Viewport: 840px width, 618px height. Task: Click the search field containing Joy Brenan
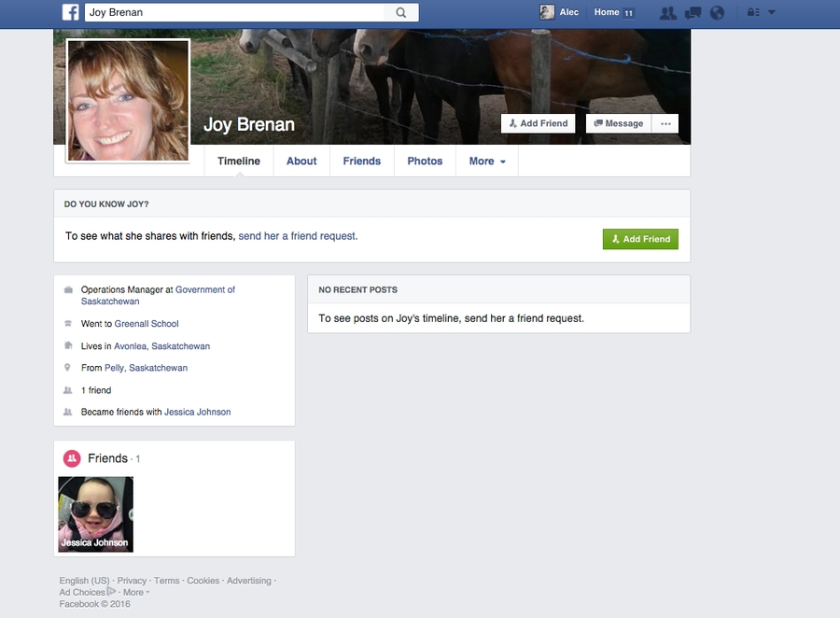233,13
